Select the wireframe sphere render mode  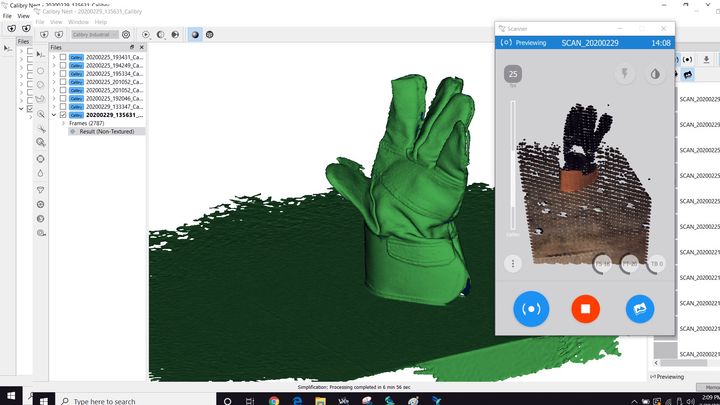click(x=211, y=34)
